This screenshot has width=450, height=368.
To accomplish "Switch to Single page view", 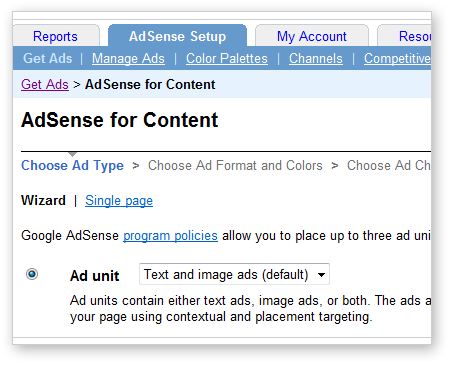I will click(119, 201).
